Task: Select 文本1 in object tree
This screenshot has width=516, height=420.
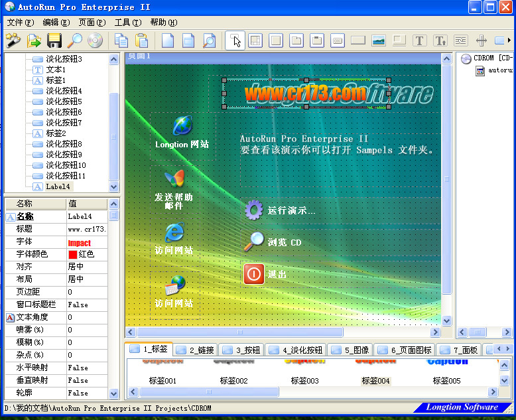Action: [56, 70]
